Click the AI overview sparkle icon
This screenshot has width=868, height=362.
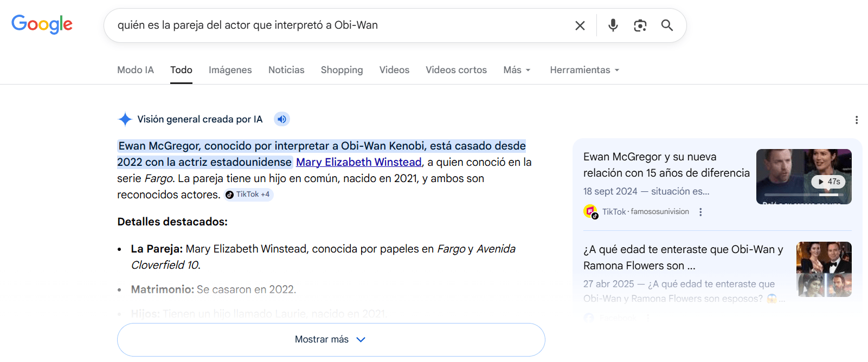125,119
